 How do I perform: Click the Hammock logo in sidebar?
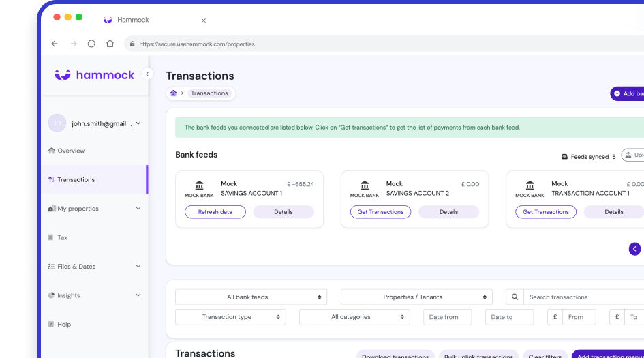coord(95,75)
